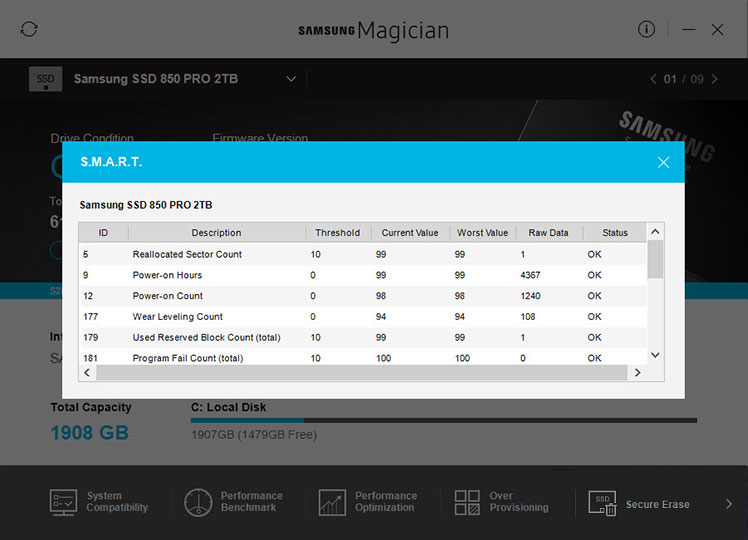Click the refresh icon in the Magician header
Image resolution: width=748 pixels, height=540 pixels.
point(29,29)
